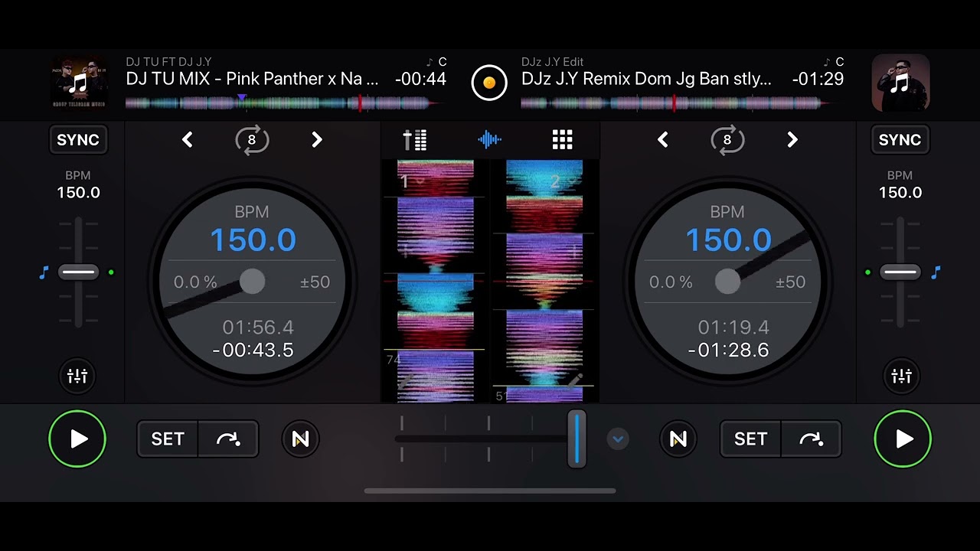Click left deck tempo fader handle
The image size is (980, 551).
tap(78, 272)
